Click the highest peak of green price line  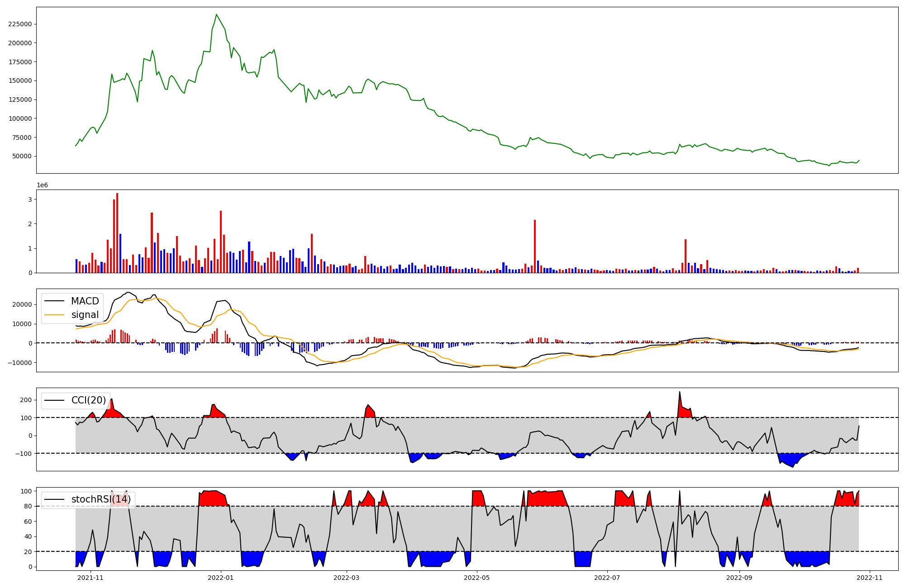216,15
